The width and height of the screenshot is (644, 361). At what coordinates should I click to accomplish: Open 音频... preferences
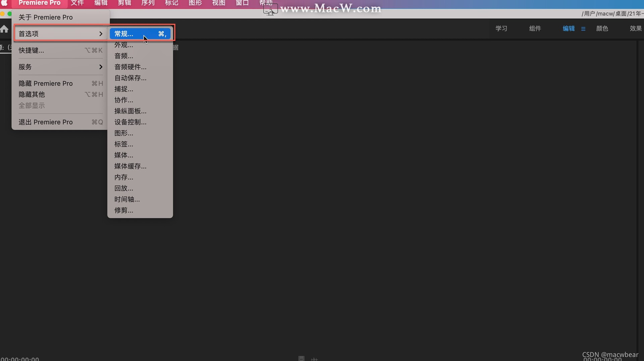[x=140, y=56]
